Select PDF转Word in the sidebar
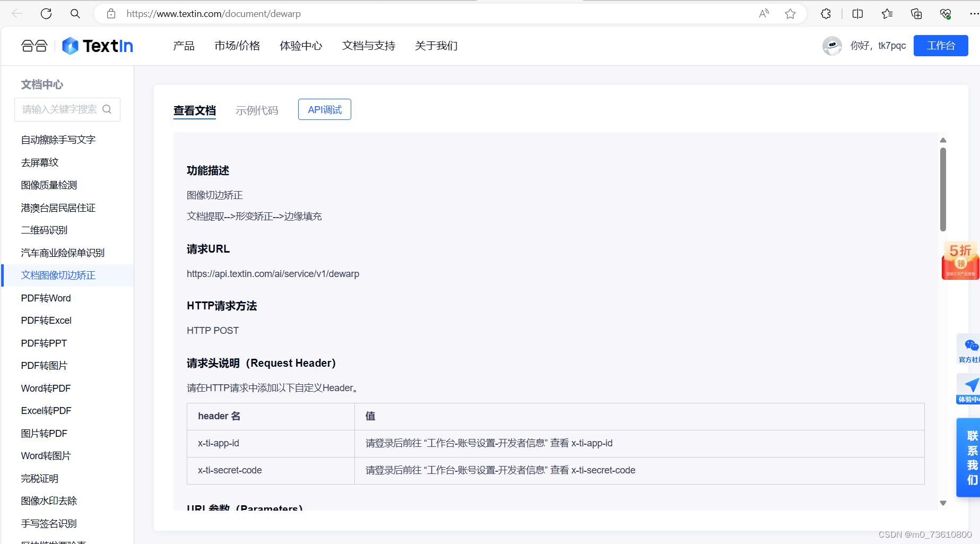 coord(46,298)
